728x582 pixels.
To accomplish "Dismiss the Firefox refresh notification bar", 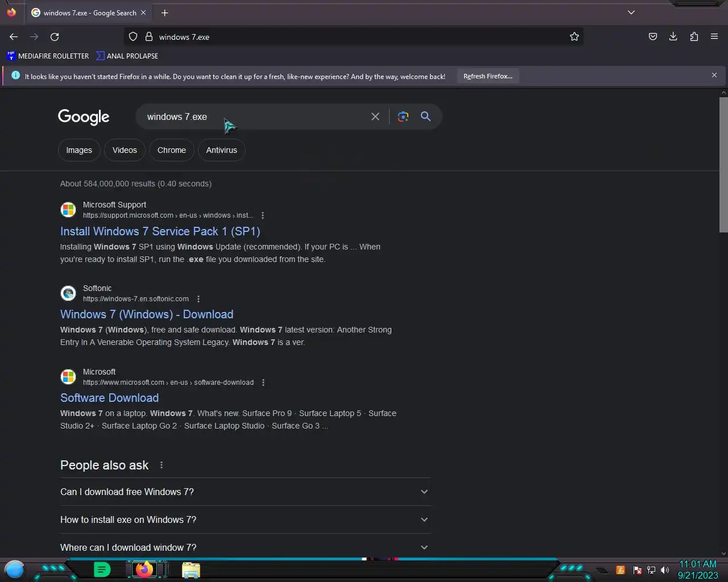I will pyautogui.click(x=714, y=75).
